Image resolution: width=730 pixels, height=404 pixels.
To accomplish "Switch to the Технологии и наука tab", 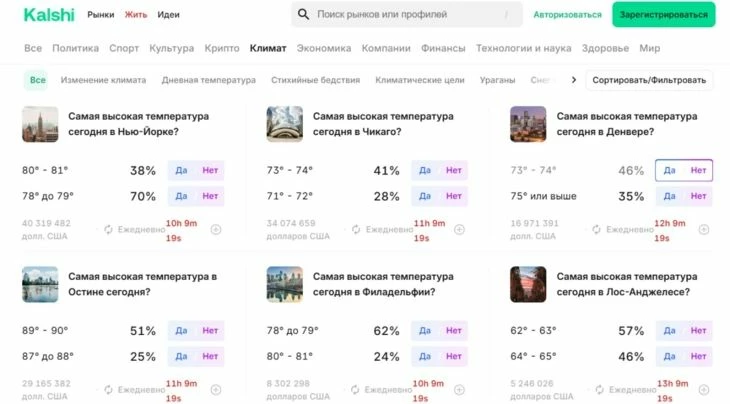I will [523, 48].
